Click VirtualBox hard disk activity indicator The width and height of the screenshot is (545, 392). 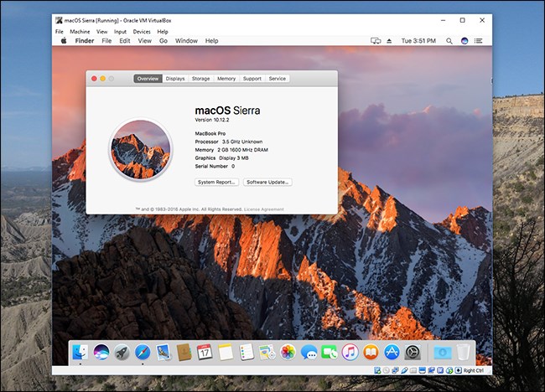click(377, 370)
